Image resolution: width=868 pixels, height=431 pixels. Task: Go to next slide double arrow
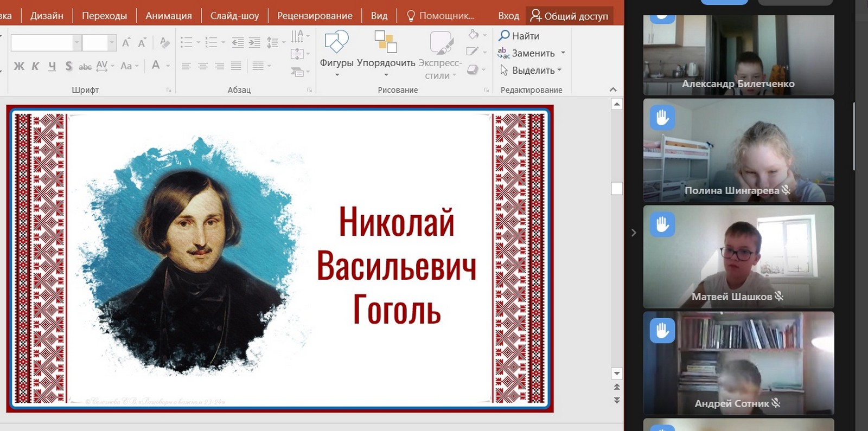[x=617, y=400]
